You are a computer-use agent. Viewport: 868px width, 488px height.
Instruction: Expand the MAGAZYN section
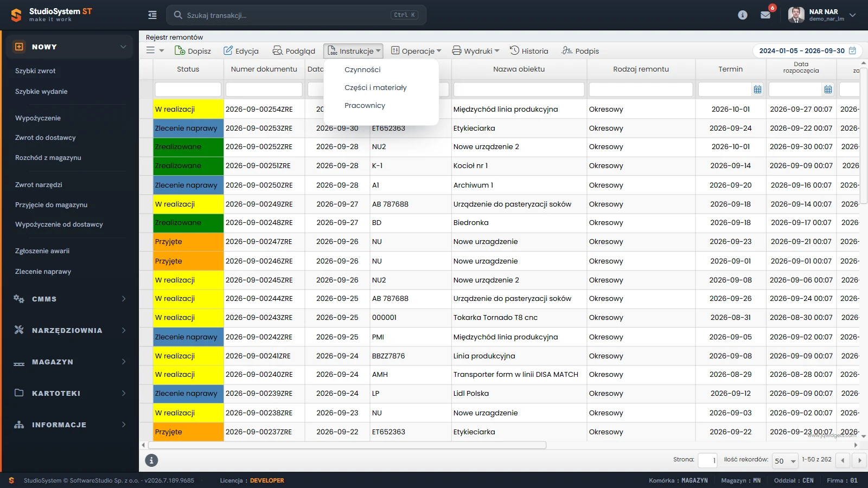pos(69,362)
